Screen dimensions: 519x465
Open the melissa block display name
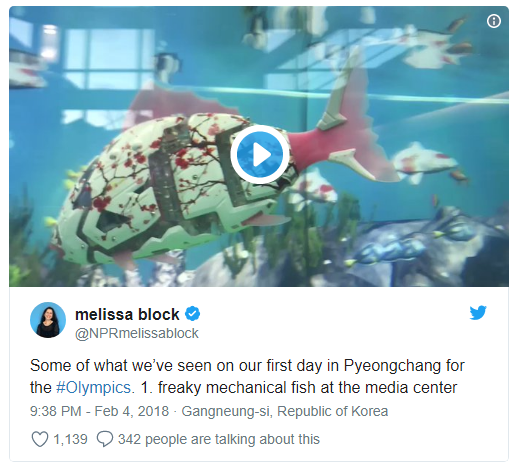127,314
